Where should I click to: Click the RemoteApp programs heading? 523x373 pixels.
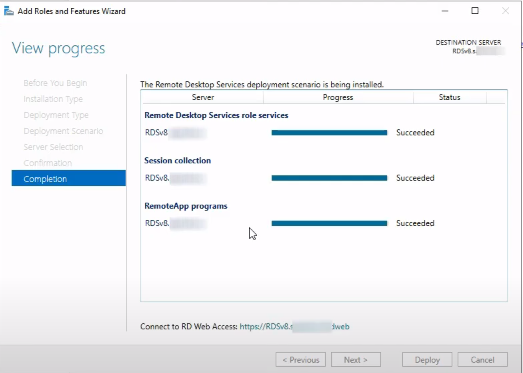coord(186,206)
